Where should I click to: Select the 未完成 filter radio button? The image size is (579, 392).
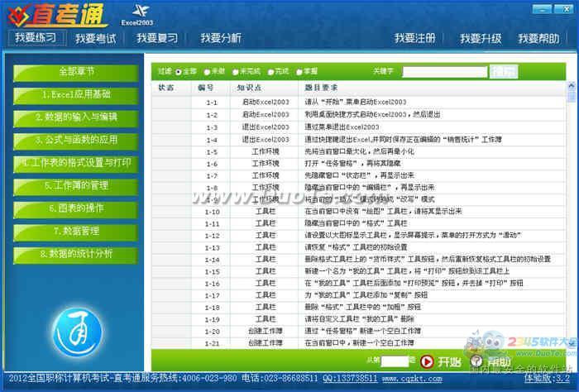[x=235, y=72]
